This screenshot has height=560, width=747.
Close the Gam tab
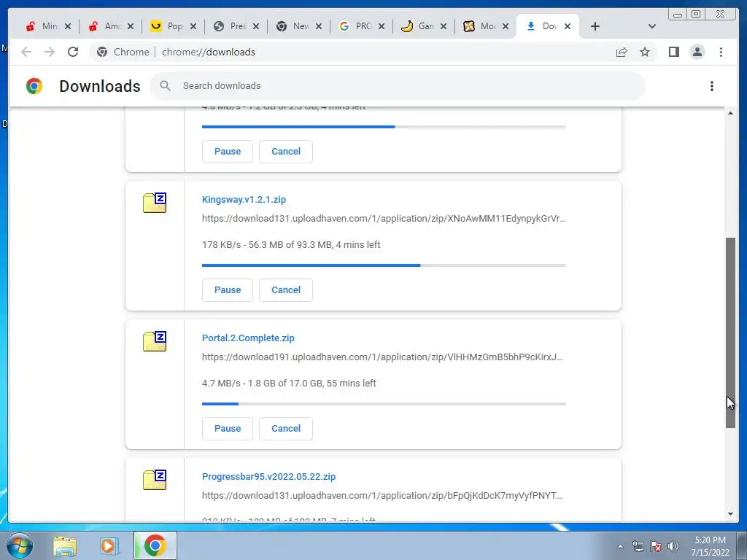[444, 26]
